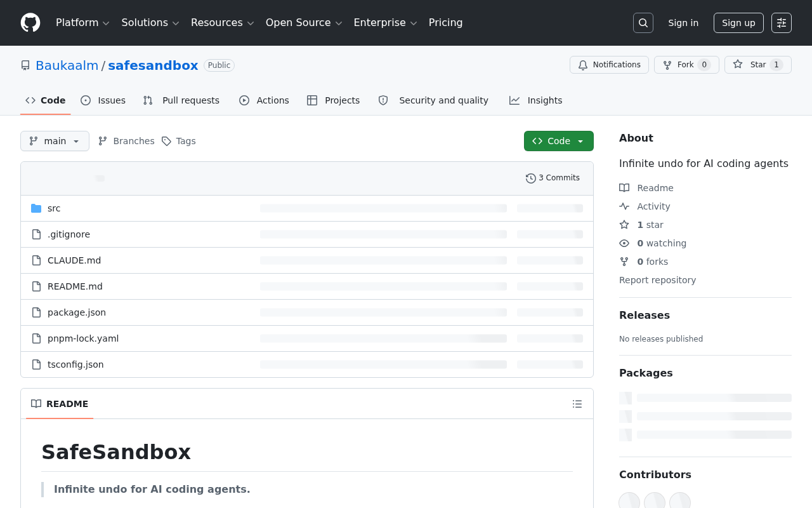This screenshot has width=812, height=508.
Task: Open the .gitignore file
Action: pos(69,234)
